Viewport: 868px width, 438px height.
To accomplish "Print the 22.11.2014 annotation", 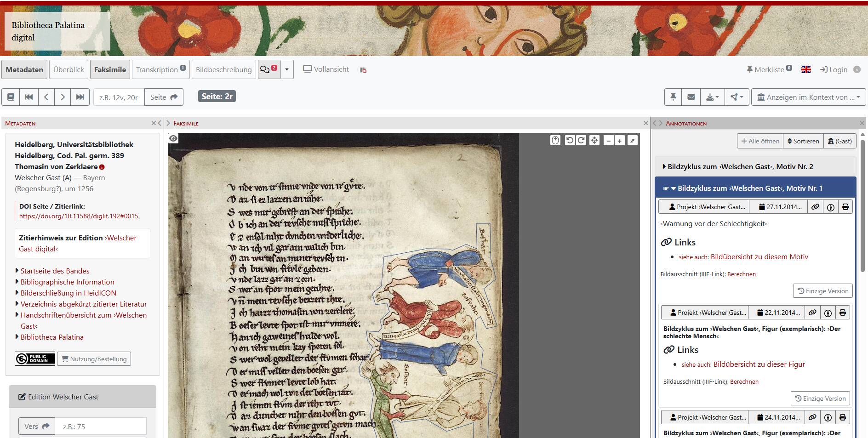I will [x=842, y=313].
